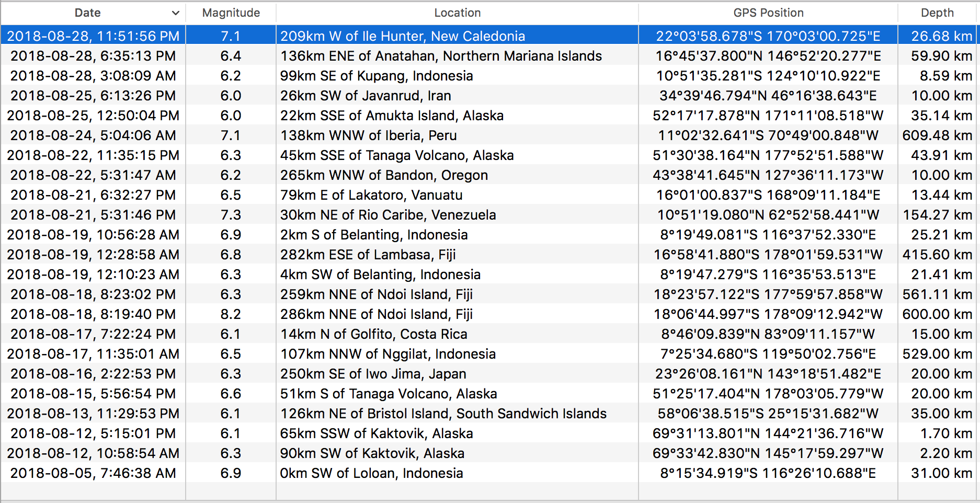Select the Amukta Island, Alaska row
This screenshot has width=980, height=503.
[x=392, y=116]
